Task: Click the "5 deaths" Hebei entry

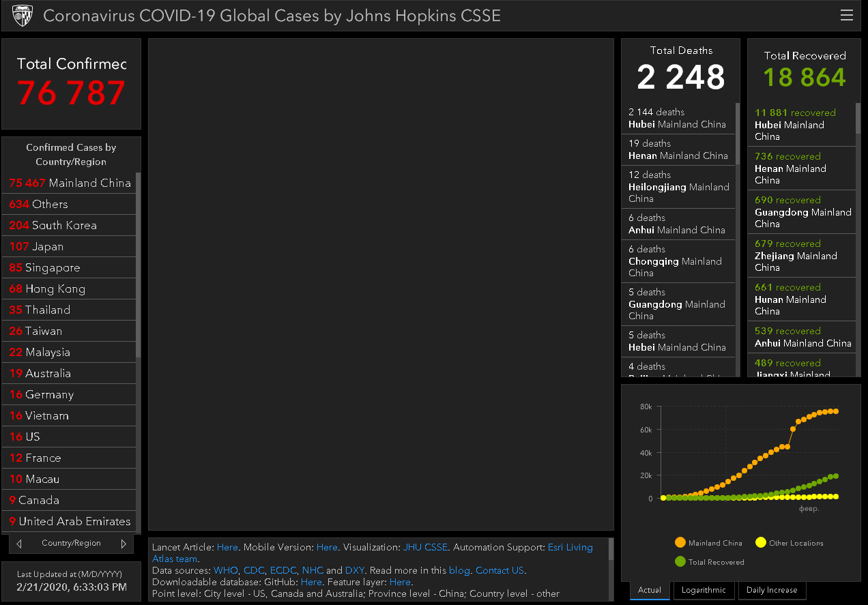Action: click(x=678, y=342)
